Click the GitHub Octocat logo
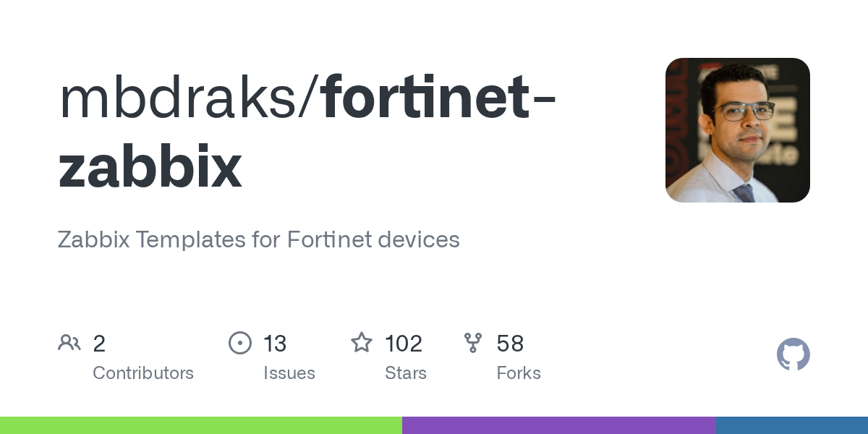Screen dimensions: 868x434 [793, 354]
